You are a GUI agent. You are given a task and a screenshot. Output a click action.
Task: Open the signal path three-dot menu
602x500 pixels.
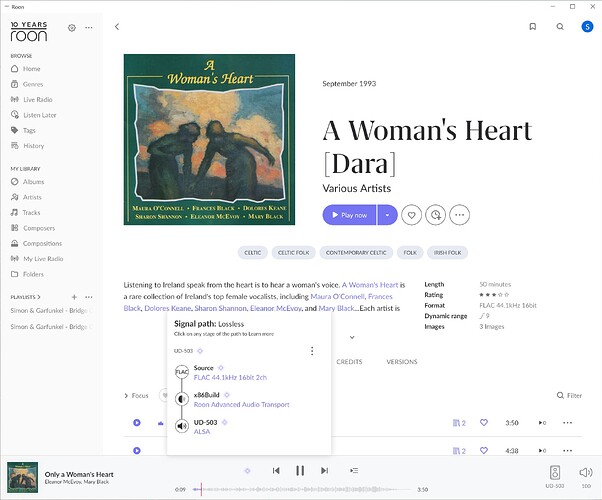(312, 351)
